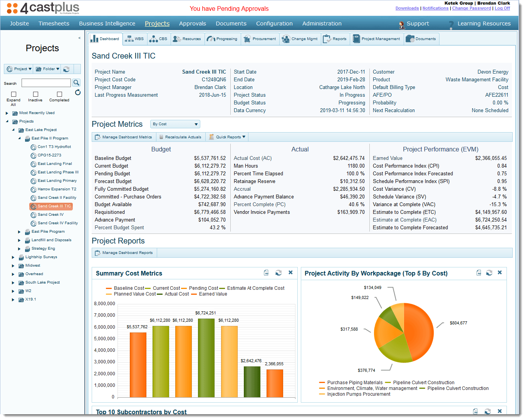Switch to the Procurement tab
525x420 pixels.
(260, 39)
